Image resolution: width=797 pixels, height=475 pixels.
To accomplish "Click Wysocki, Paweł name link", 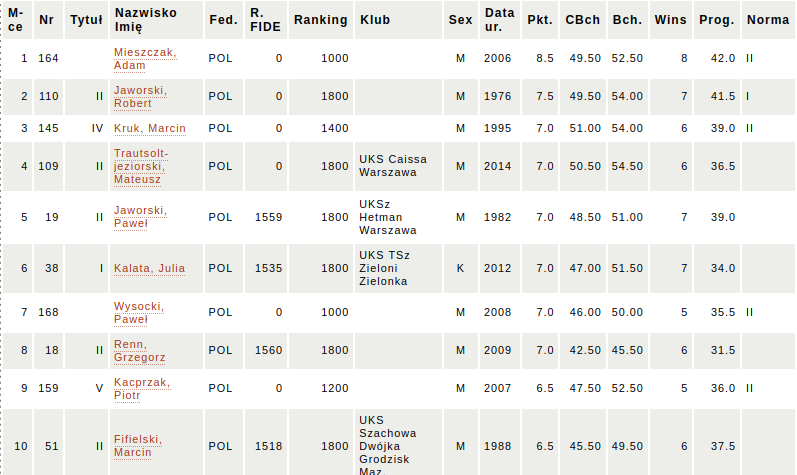I will tap(139, 312).
